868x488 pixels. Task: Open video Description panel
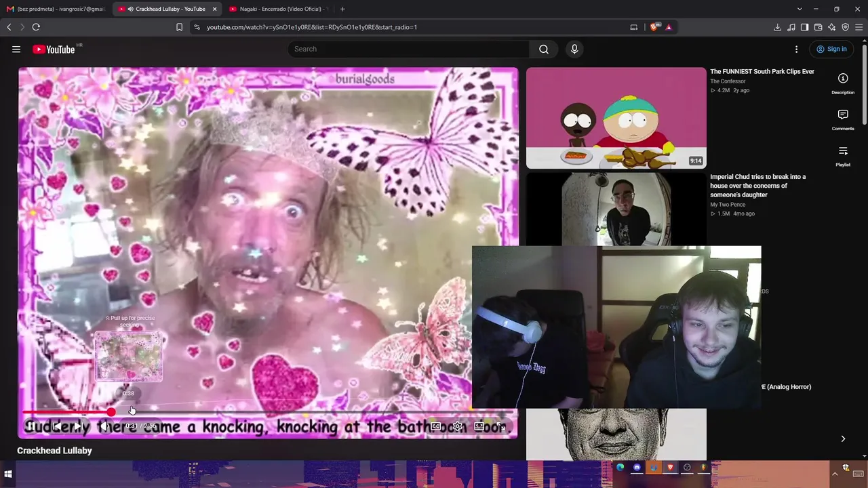[x=843, y=83]
